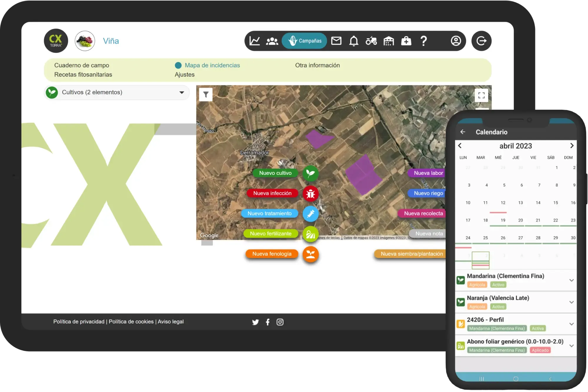Image resolution: width=588 pixels, height=392 pixels.
Task: Go to next month in calendar
Action: coord(572,146)
